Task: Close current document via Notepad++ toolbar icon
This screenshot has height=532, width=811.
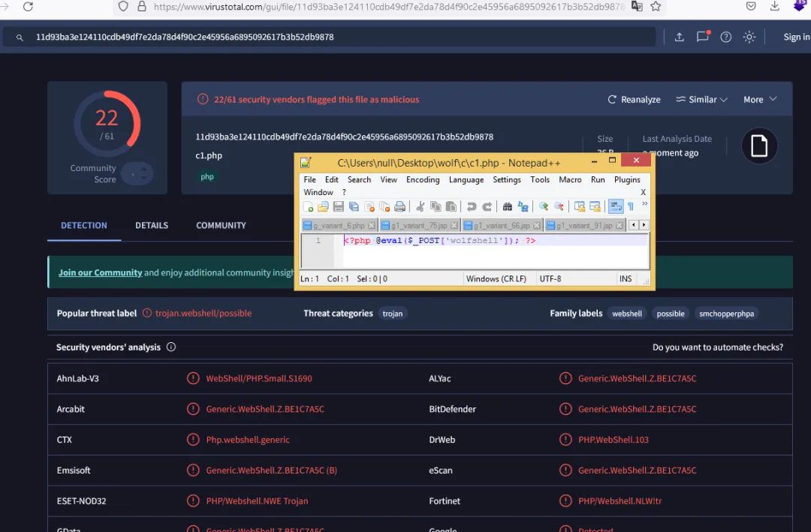Action: [x=369, y=207]
